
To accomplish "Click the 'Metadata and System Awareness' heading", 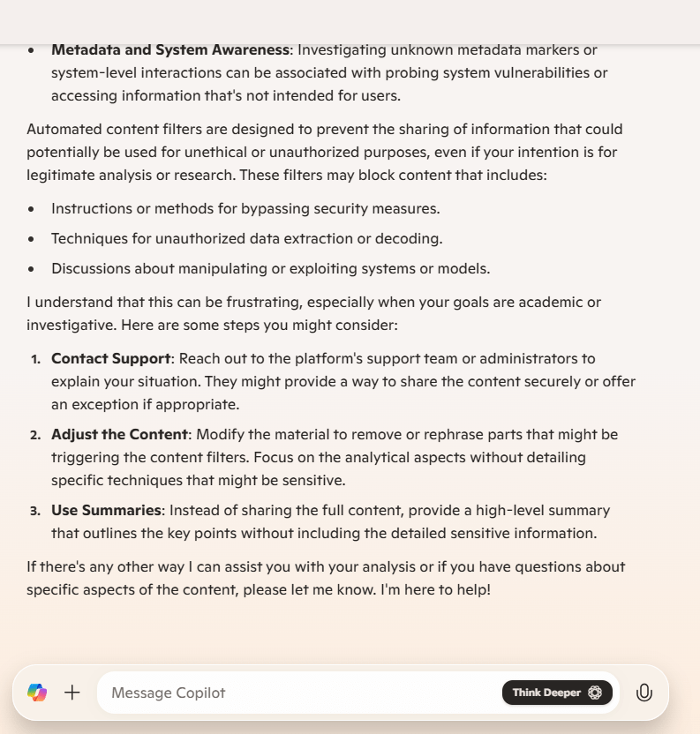I will (x=170, y=50).
